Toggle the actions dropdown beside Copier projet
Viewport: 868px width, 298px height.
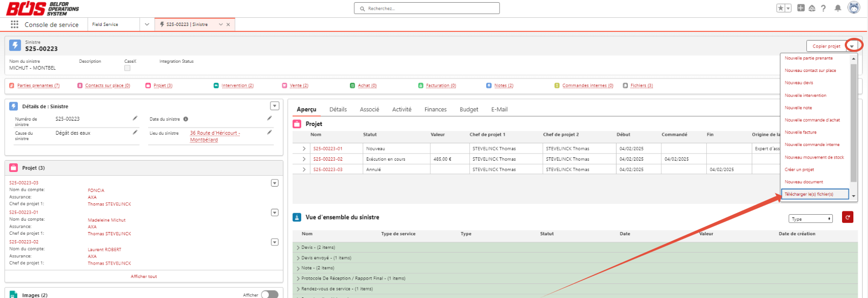point(852,46)
